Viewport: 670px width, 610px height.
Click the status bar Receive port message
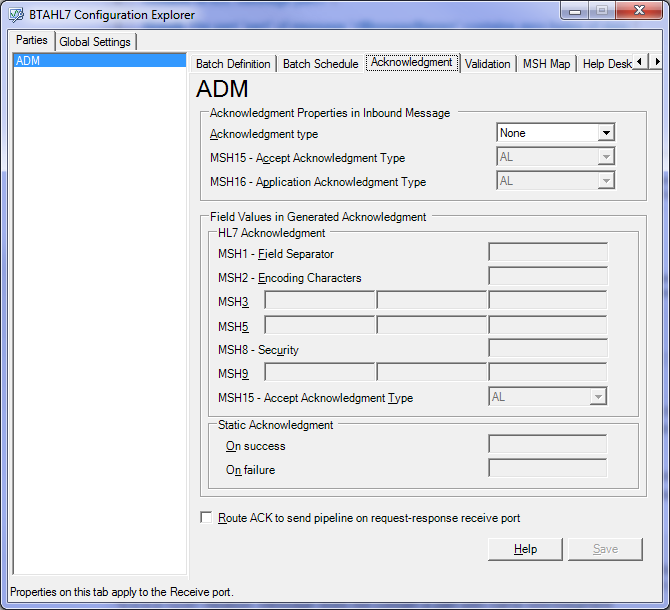pyautogui.click(x=122, y=592)
